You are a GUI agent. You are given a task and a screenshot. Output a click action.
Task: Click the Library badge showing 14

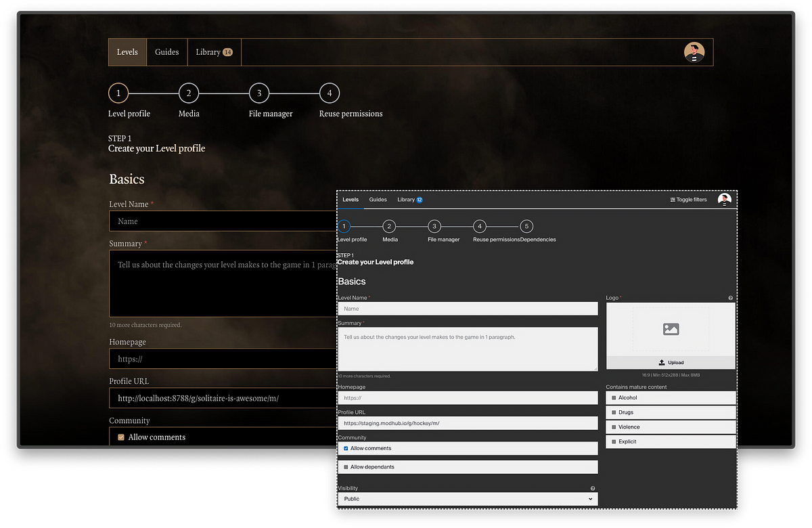coord(227,52)
